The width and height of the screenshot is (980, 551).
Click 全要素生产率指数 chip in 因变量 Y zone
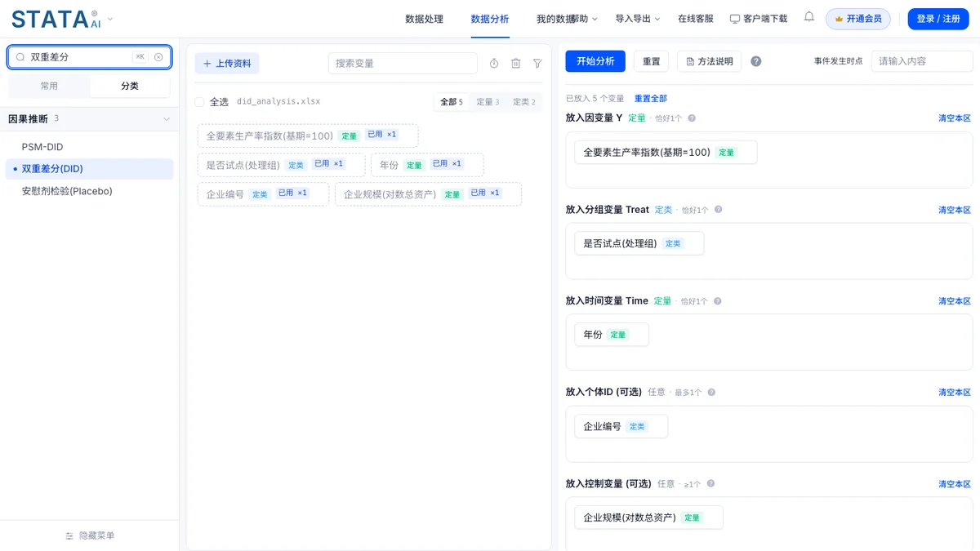666,152
